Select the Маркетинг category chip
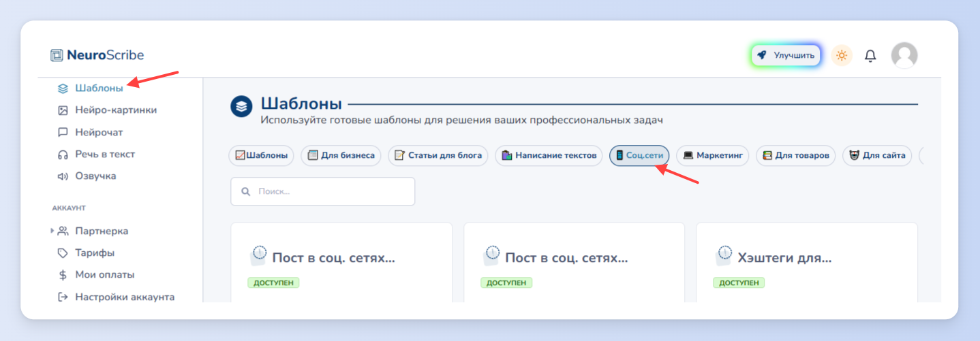 [713, 155]
